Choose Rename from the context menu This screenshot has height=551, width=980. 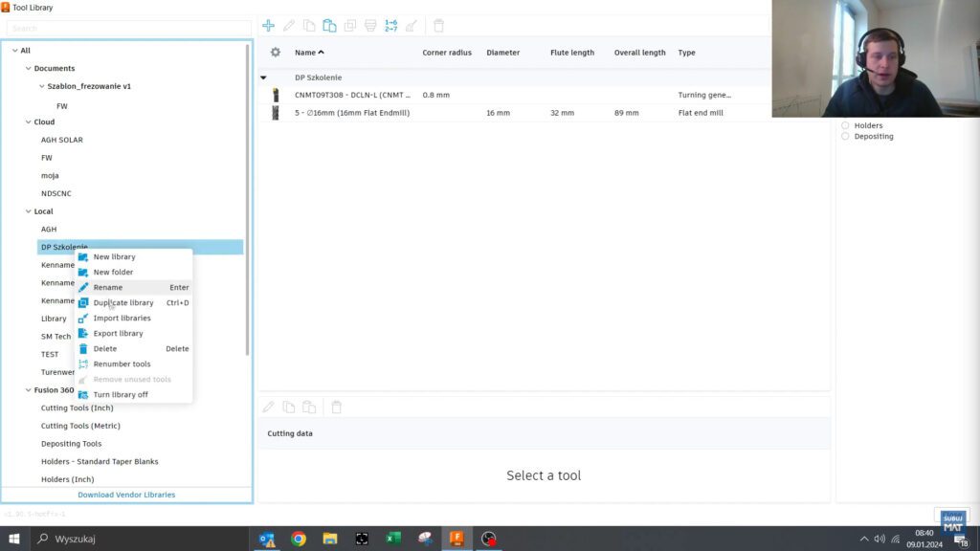pyautogui.click(x=108, y=287)
